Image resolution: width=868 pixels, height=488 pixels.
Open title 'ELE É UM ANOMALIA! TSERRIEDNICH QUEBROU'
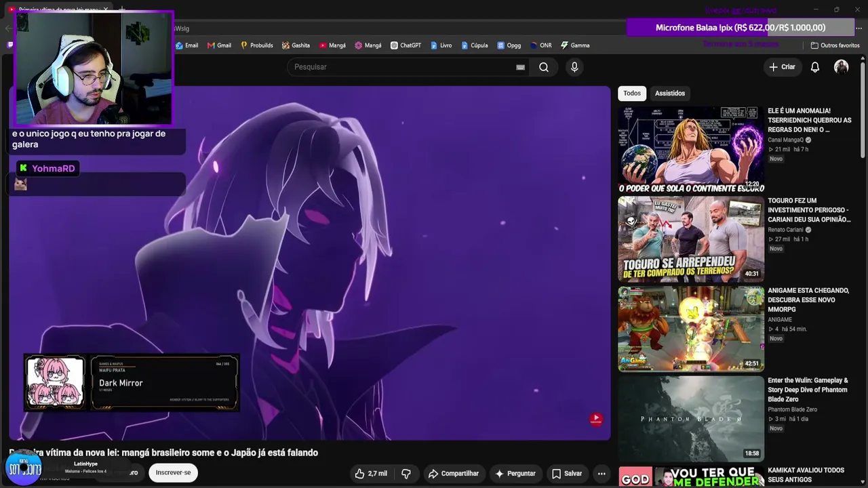point(810,120)
